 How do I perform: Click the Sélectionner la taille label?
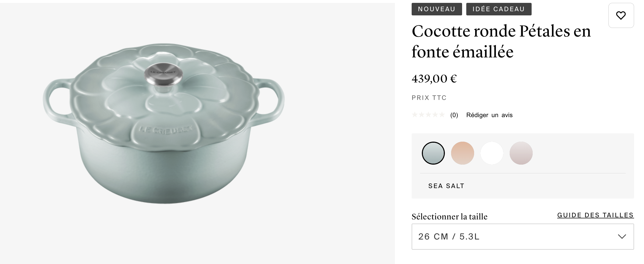[449, 217]
